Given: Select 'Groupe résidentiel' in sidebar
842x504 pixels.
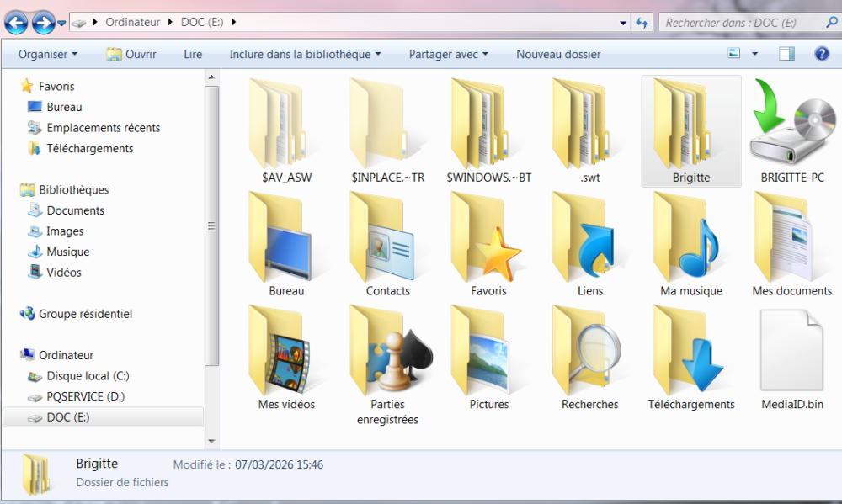Looking at the screenshot, I should click(85, 314).
